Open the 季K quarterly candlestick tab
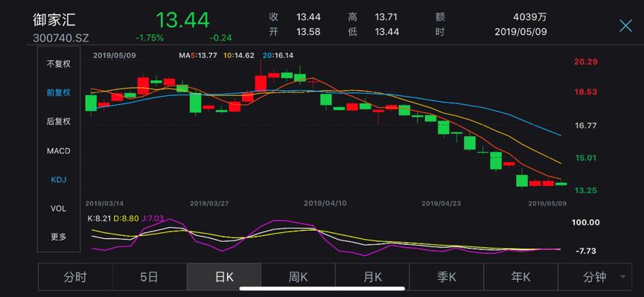Image resolution: width=644 pixels, height=297 pixels. click(447, 277)
